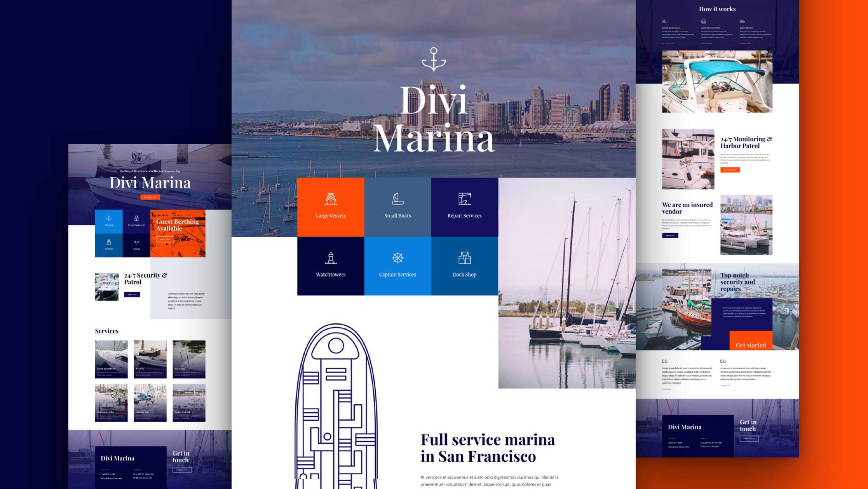Screen dimensions: 868x489
Task: Expand the How it works section
Action: point(716,8)
